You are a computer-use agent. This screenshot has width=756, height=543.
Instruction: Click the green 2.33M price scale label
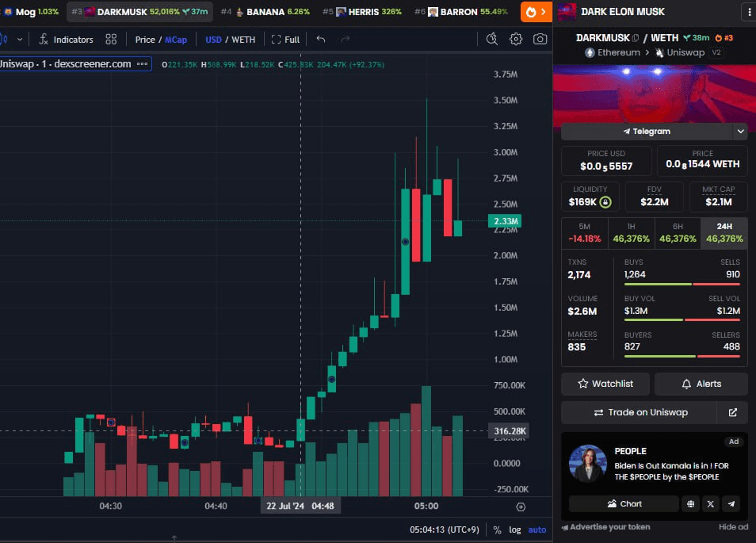pyautogui.click(x=506, y=221)
